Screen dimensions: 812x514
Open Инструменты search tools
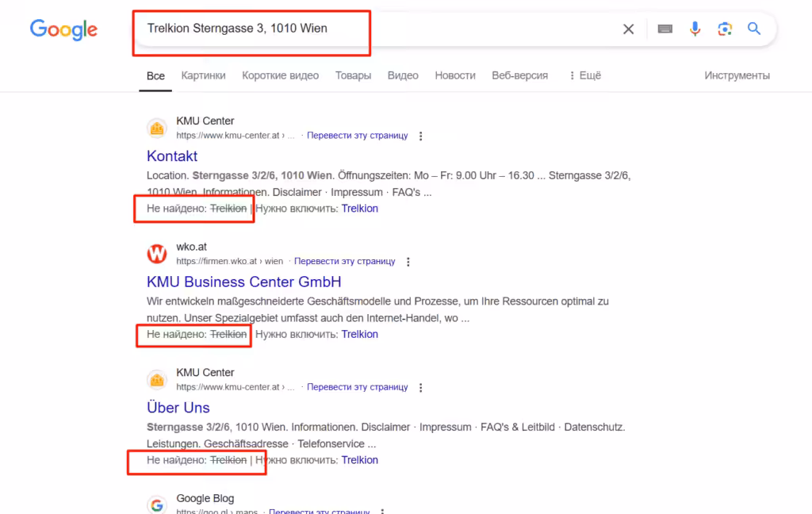(x=737, y=75)
